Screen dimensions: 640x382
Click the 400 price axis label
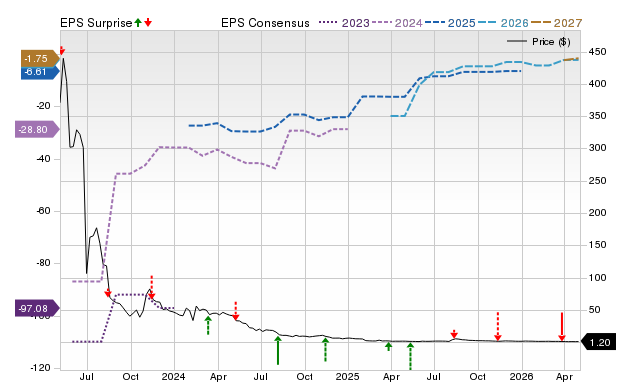(597, 84)
